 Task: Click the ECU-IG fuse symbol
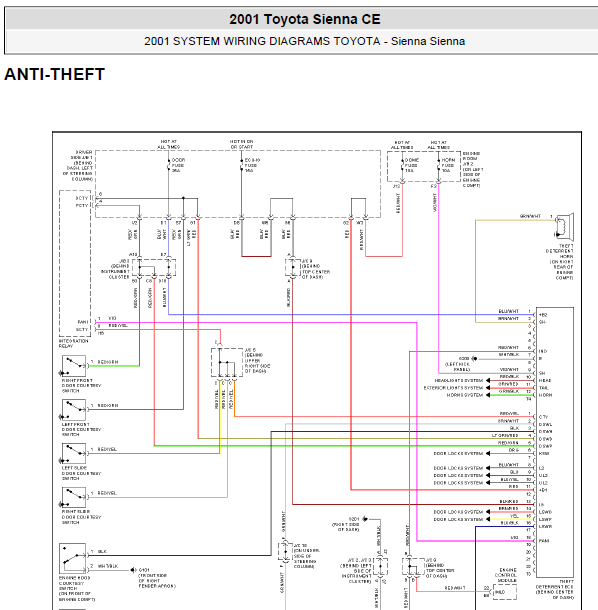pyautogui.click(x=242, y=165)
